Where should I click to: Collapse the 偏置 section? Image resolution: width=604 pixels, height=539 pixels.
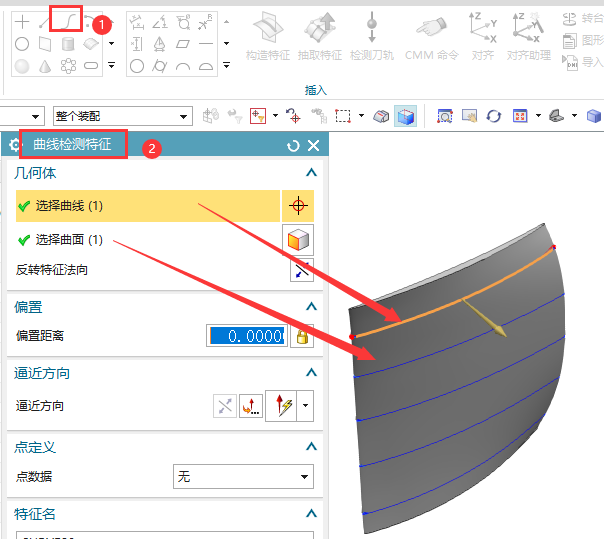coord(311,307)
